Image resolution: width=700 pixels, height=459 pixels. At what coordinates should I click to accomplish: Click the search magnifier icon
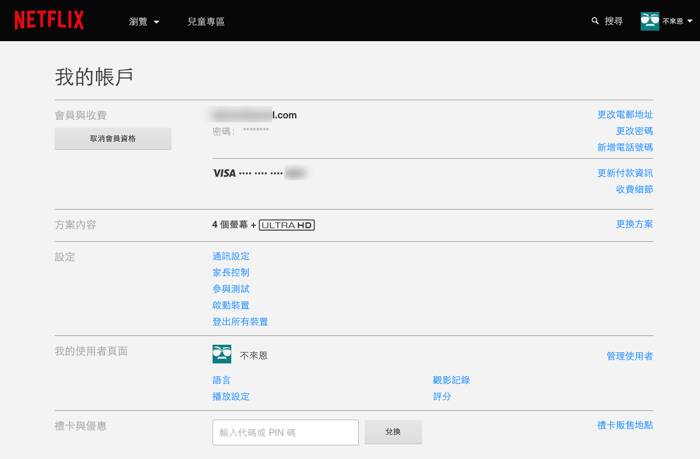[x=595, y=21]
